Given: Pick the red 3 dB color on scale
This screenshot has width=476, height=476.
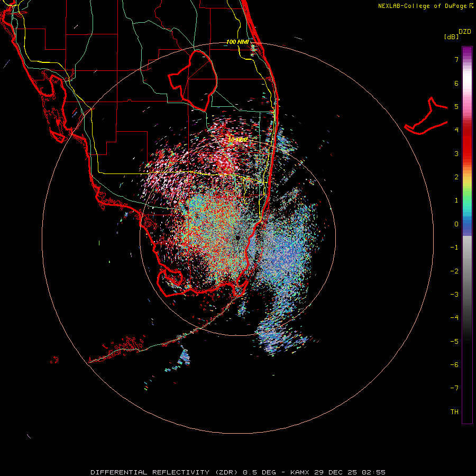Looking at the screenshot, I should pyautogui.click(x=467, y=153).
